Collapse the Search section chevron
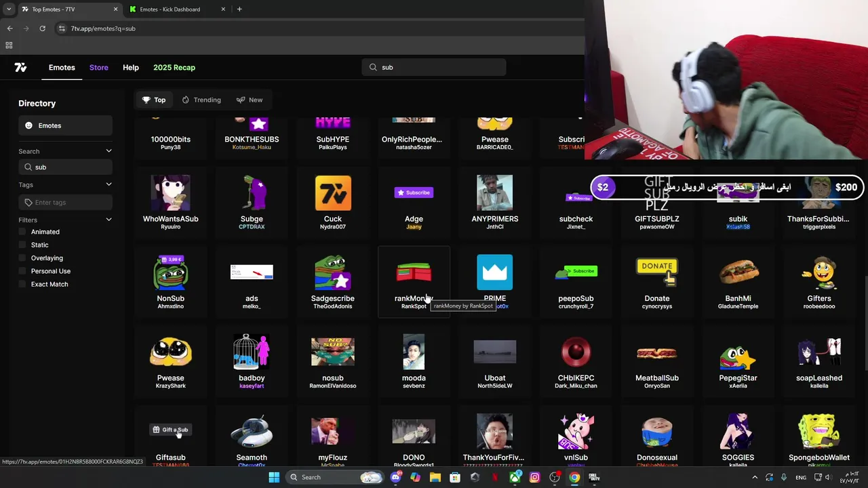 click(108, 151)
